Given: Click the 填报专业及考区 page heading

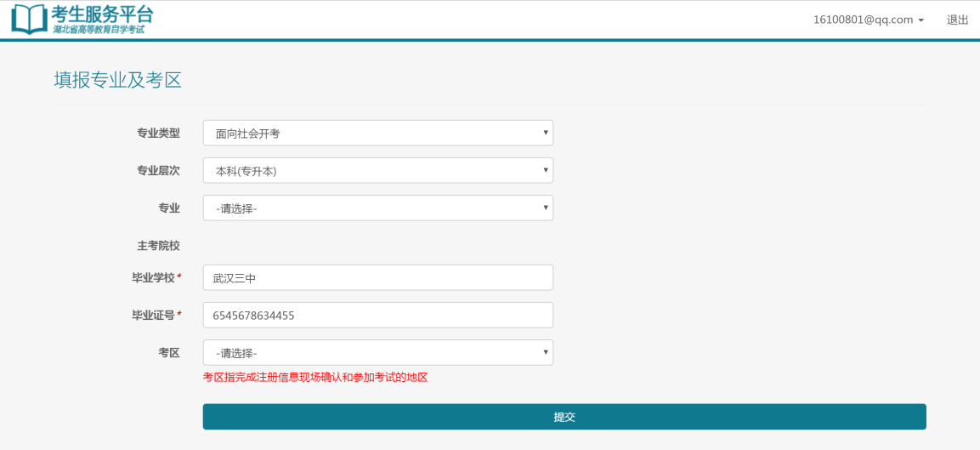Looking at the screenshot, I should coord(118,80).
